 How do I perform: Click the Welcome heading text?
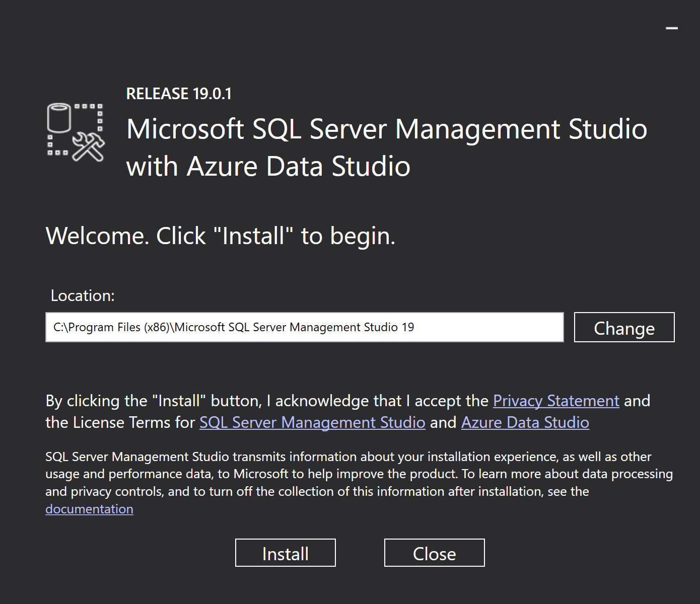click(x=220, y=235)
